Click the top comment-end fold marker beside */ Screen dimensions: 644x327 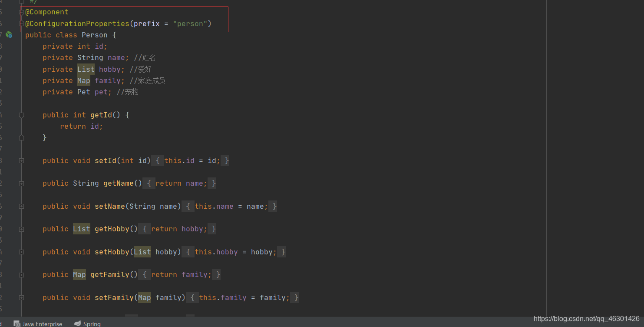coord(21,2)
